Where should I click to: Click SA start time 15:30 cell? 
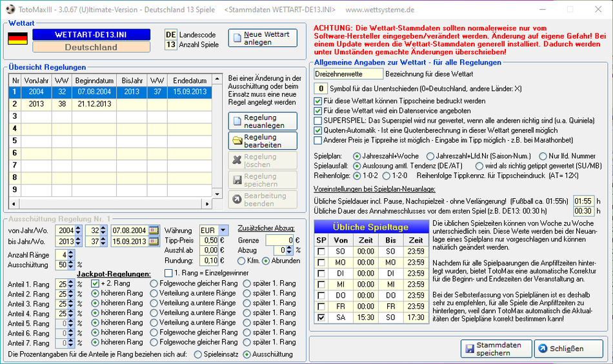click(365, 318)
